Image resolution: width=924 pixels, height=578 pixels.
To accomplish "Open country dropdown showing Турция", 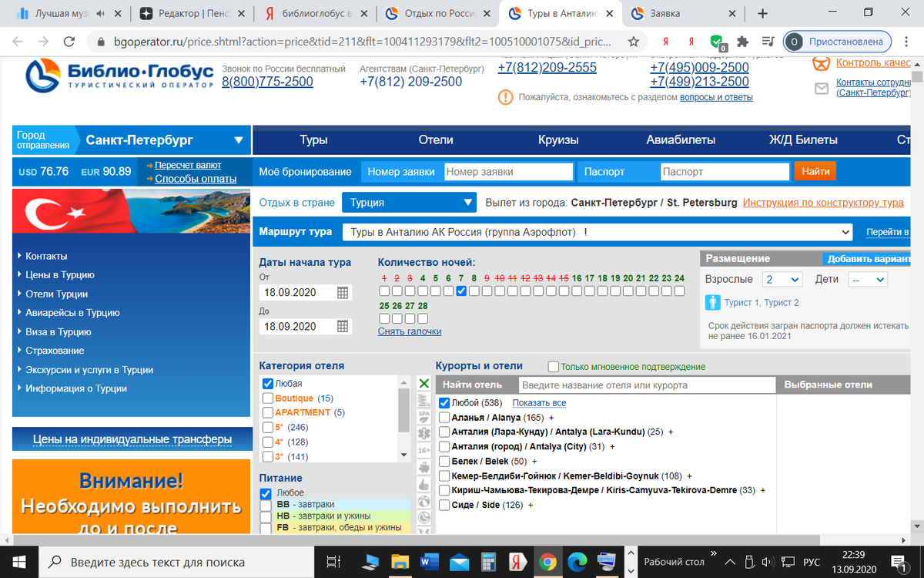I will pyautogui.click(x=410, y=203).
